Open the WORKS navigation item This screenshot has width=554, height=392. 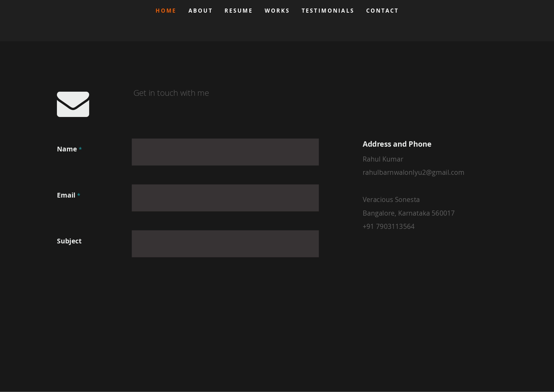tap(277, 10)
